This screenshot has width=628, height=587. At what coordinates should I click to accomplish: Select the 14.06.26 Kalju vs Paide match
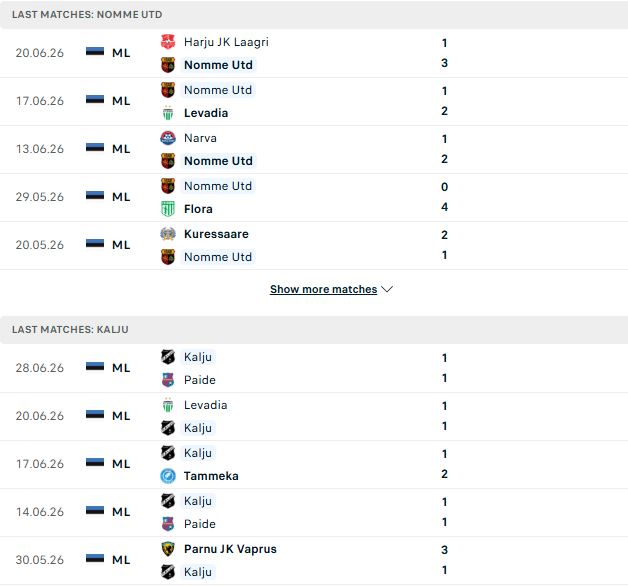[x=314, y=513]
